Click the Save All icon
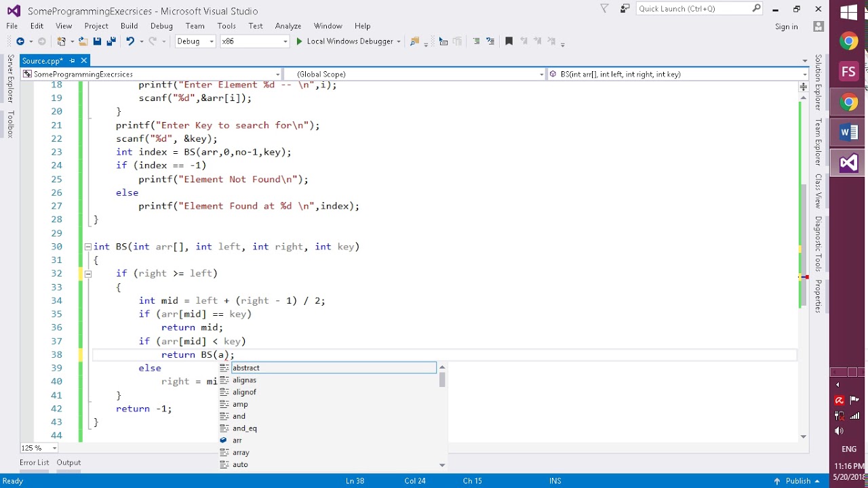The width and height of the screenshot is (868, 488). pyautogui.click(x=110, y=41)
